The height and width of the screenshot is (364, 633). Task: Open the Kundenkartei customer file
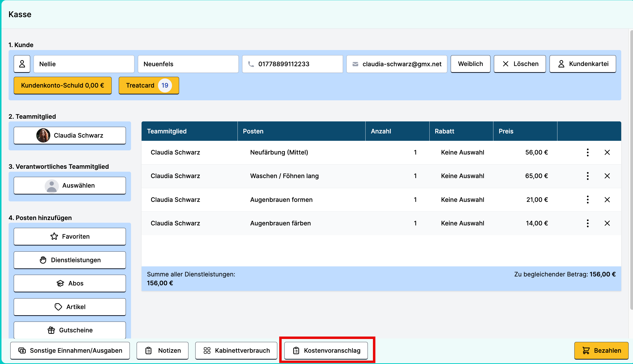582,64
